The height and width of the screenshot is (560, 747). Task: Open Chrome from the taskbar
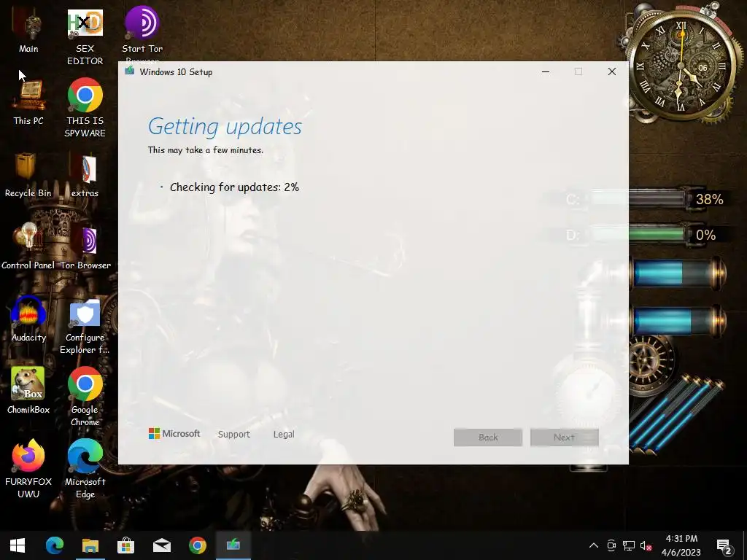pos(197,545)
